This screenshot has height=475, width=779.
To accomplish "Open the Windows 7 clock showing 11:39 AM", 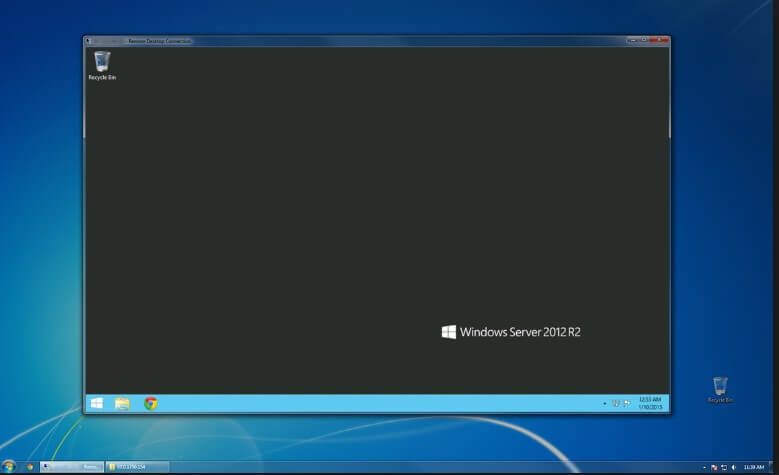I will (754, 467).
